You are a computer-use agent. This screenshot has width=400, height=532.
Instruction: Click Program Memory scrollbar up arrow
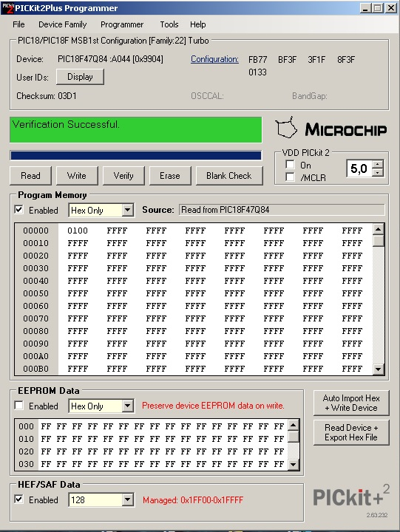point(378,229)
